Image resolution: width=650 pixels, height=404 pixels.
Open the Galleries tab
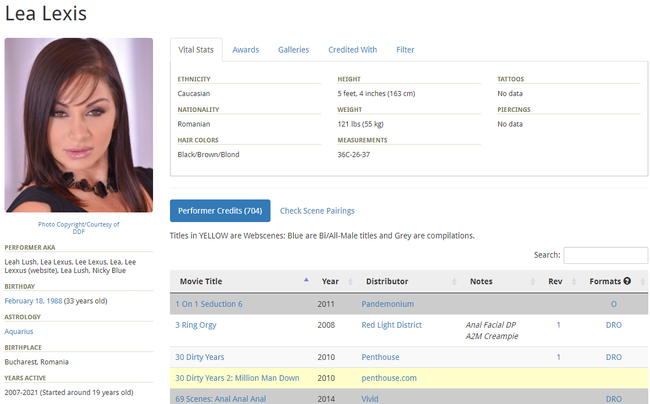tap(293, 50)
